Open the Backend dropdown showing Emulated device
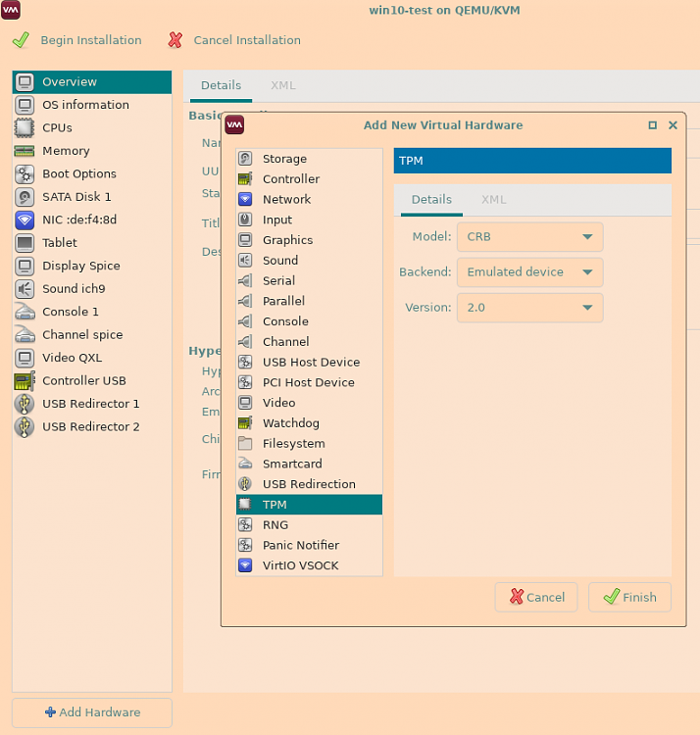The width and height of the screenshot is (700, 735). coord(529,271)
